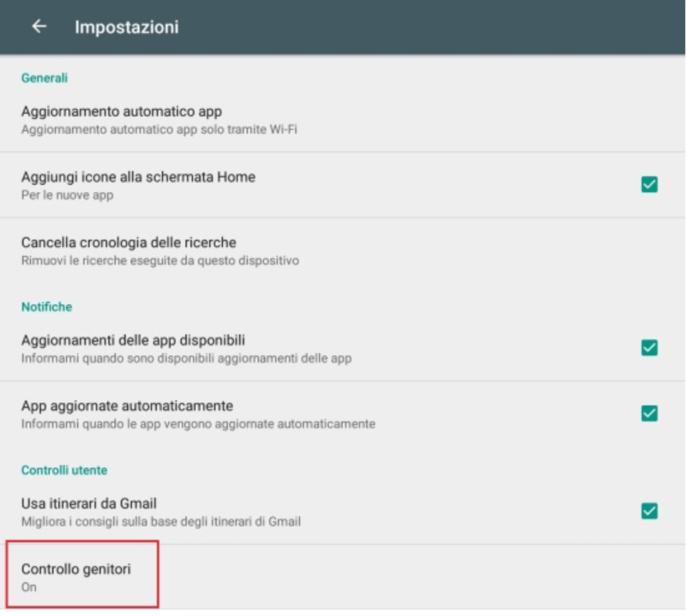The image size is (689, 616).
Task: Select 'Usa itinerari da Gmail' label
Action: coord(89,503)
